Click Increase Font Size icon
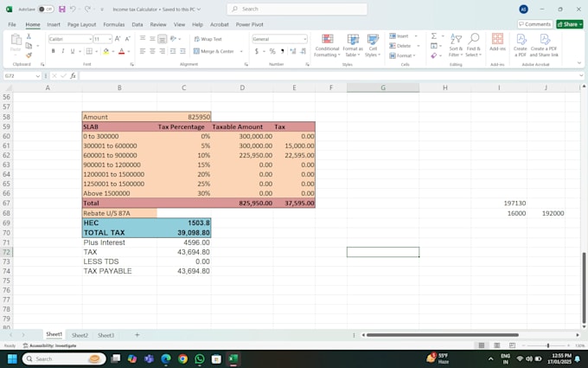 (118, 39)
